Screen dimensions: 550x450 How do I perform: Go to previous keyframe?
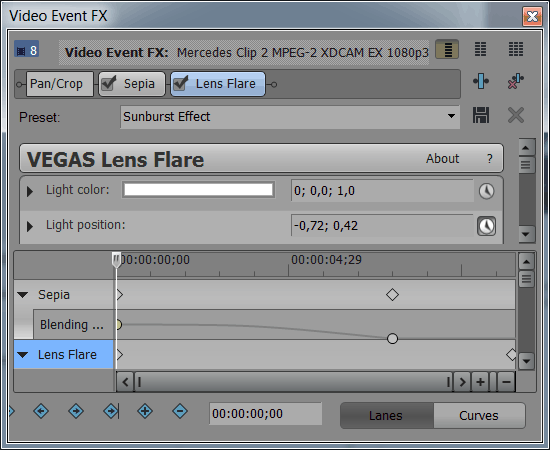point(41,411)
